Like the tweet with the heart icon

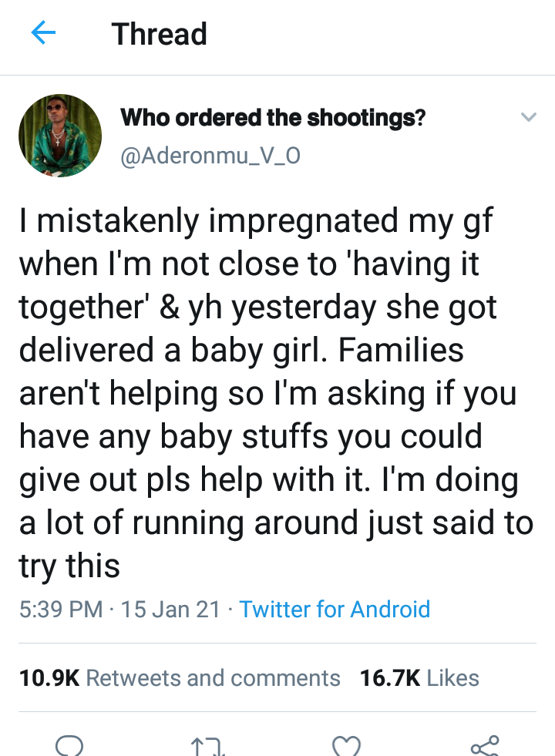pyautogui.click(x=346, y=746)
